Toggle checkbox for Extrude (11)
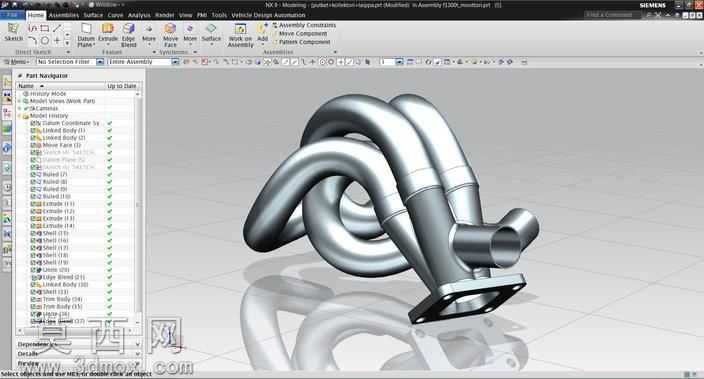The height and width of the screenshot is (379, 704). point(32,204)
